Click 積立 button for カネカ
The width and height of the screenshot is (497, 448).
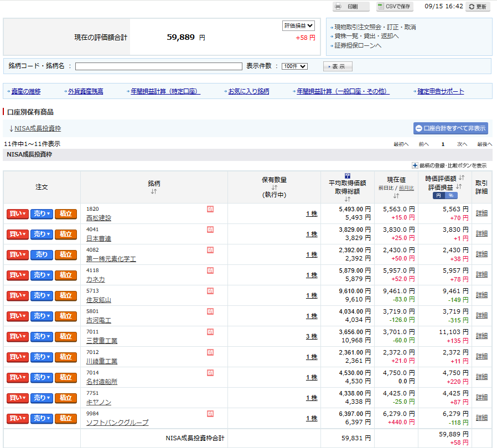[x=66, y=275]
